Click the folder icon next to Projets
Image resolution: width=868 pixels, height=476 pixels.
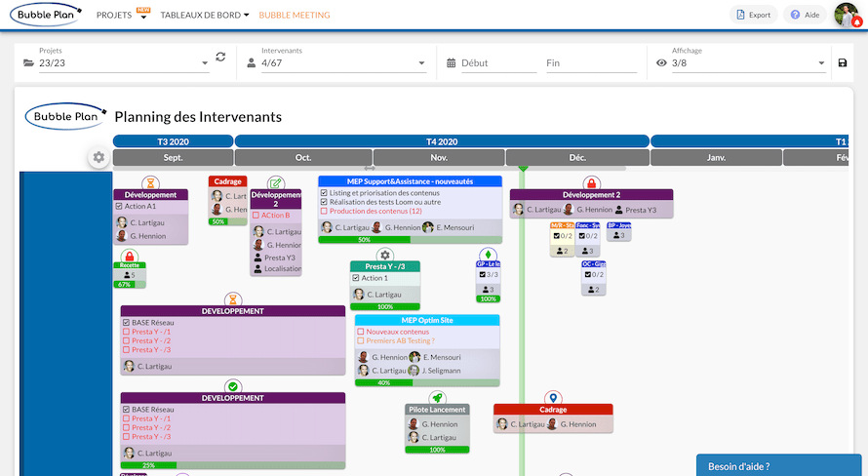[29, 63]
